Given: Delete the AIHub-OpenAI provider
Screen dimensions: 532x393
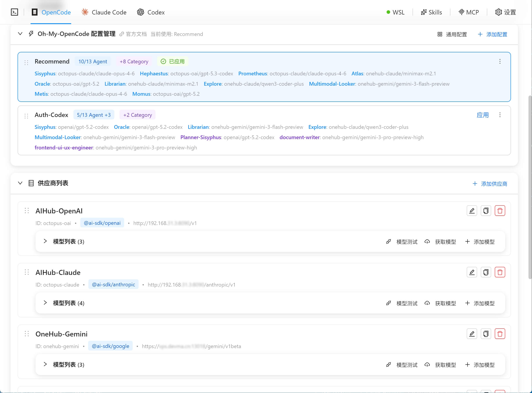Looking at the screenshot, I should (500, 211).
